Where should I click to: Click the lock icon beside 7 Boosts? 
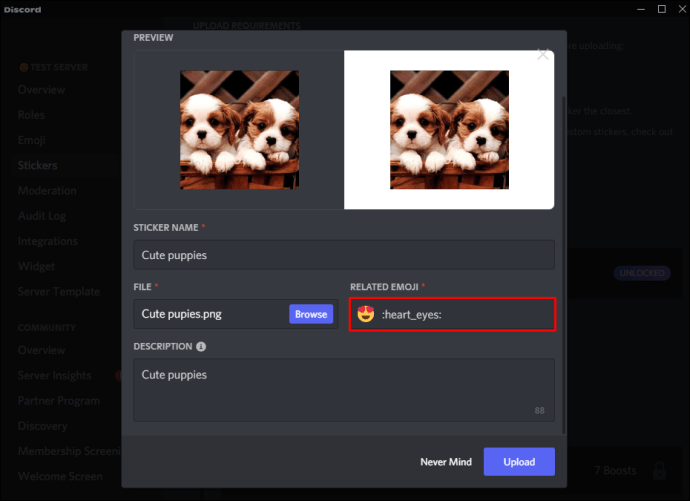659,469
